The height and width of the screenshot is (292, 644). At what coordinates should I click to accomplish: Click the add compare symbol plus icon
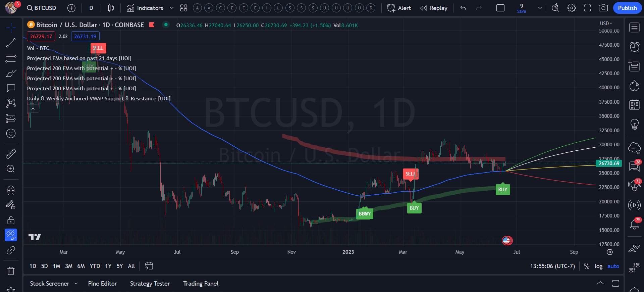pos(71,8)
